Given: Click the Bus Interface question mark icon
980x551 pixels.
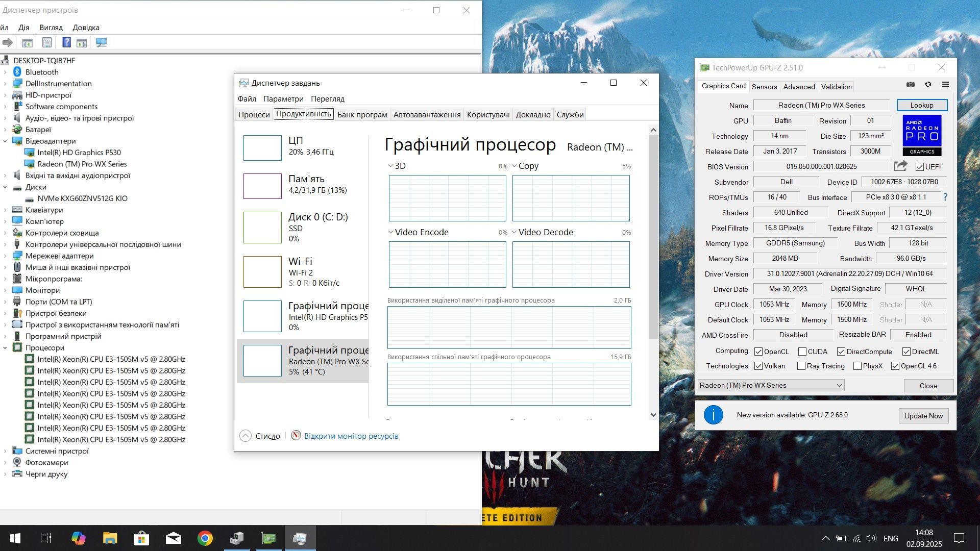Looking at the screenshot, I should [945, 197].
